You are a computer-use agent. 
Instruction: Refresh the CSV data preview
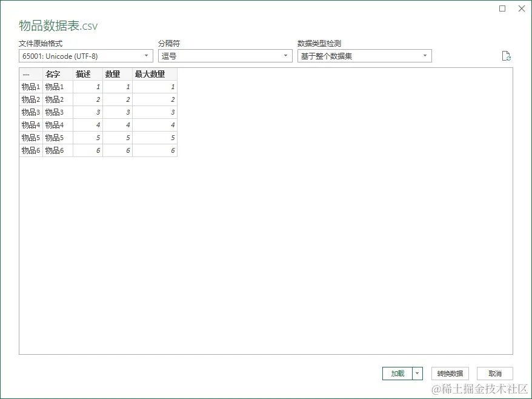point(507,55)
